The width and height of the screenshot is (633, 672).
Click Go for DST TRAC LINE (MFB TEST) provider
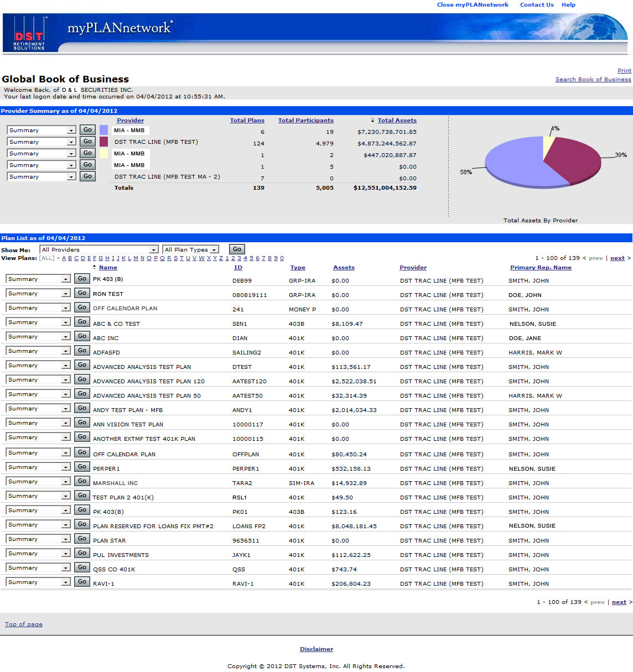pyautogui.click(x=87, y=142)
